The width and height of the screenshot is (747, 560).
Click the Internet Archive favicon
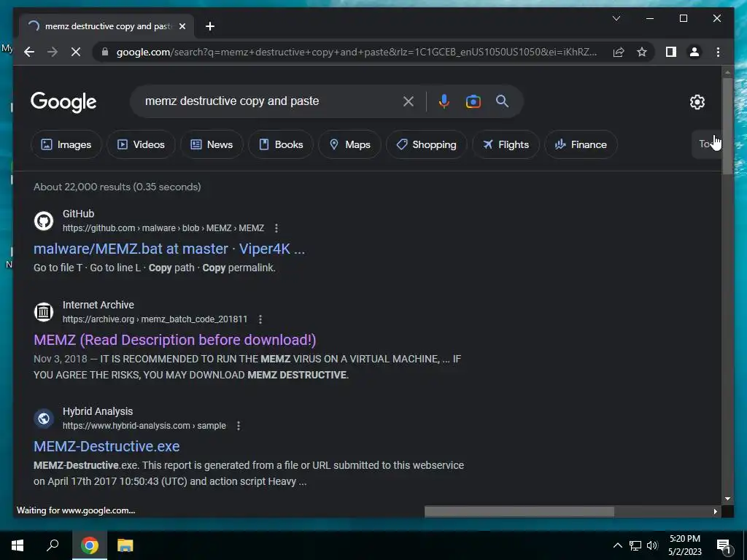pos(44,312)
